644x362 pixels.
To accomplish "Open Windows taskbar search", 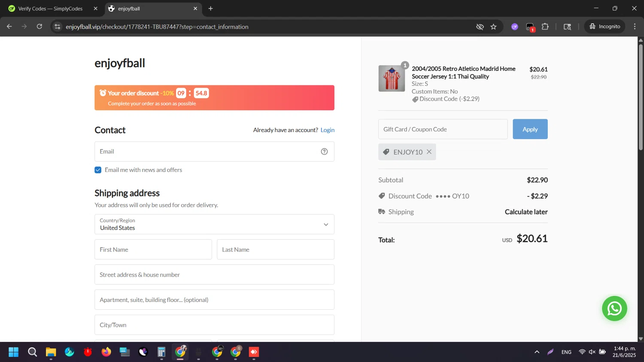I will tap(32, 352).
